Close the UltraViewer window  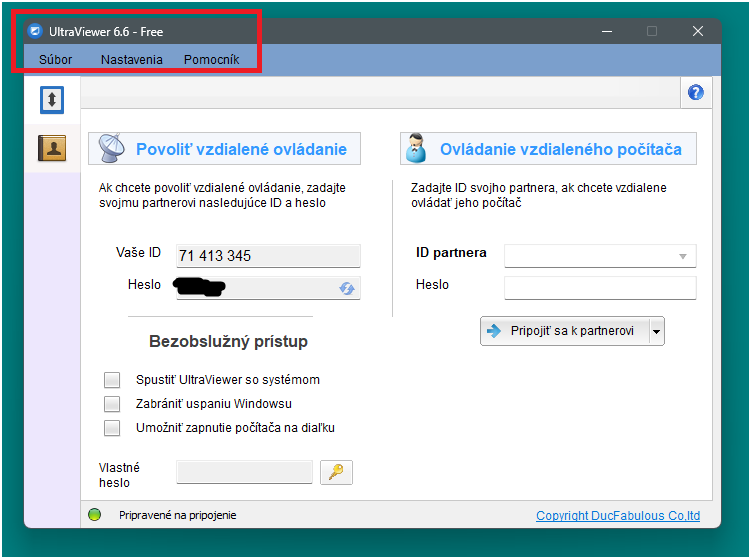tap(698, 32)
